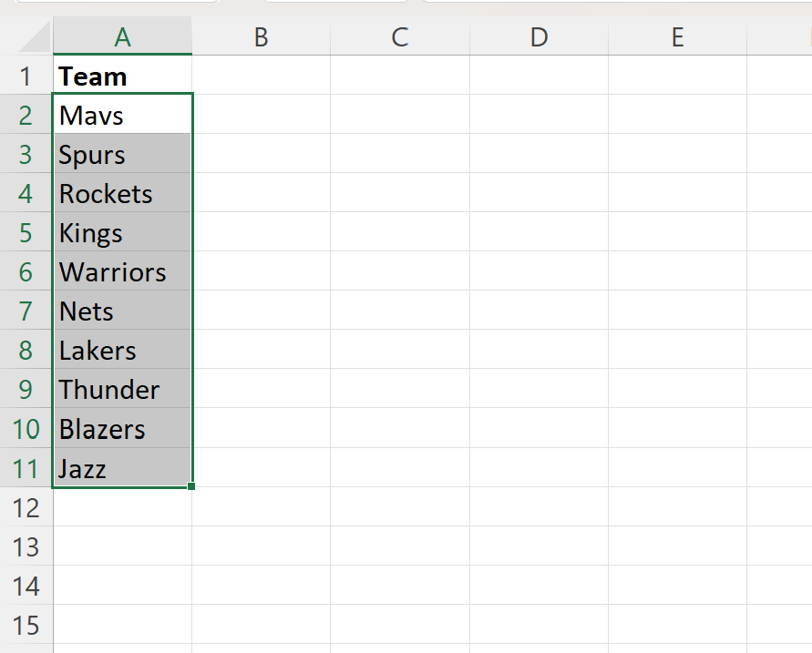Click row header 15
Viewport: 812px width, 653px height.
pyautogui.click(x=26, y=626)
